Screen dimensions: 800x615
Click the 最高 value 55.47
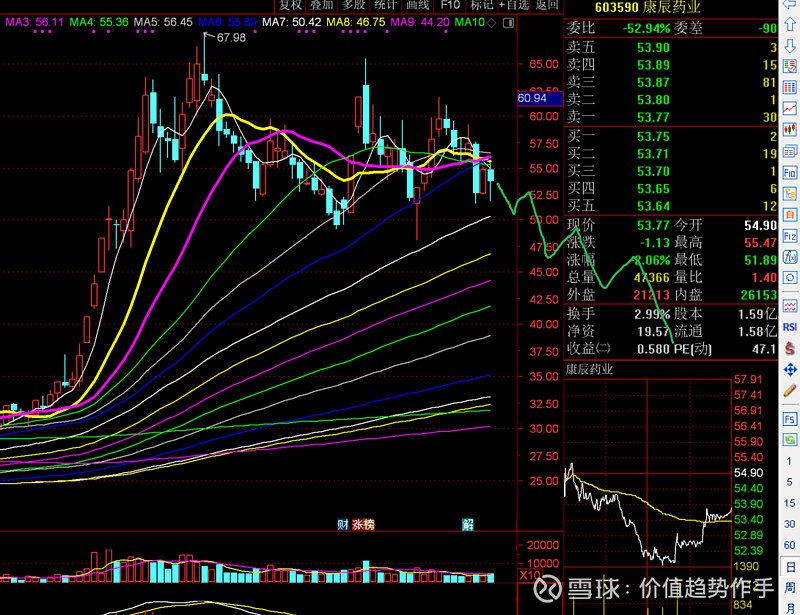pyautogui.click(x=760, y=243)
